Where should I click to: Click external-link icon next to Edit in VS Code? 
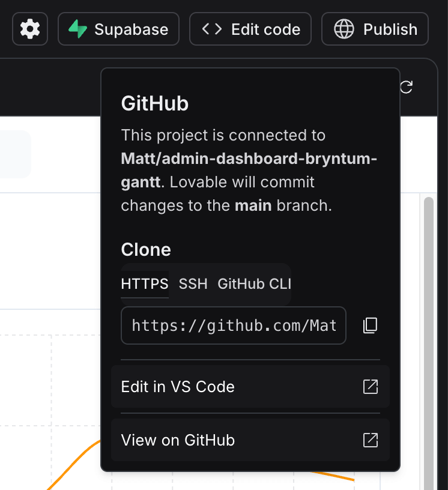pos(371,387)
